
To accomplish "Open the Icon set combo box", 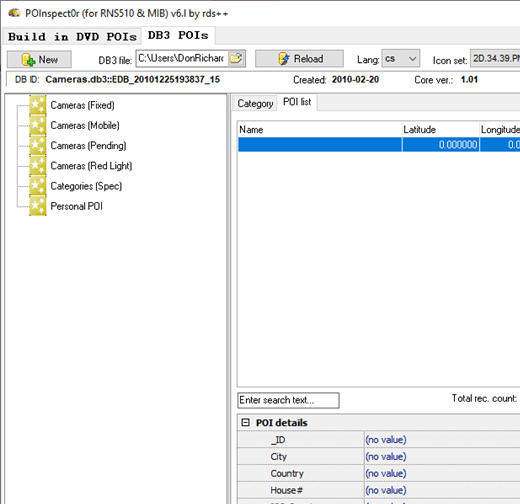I will point(495,59).
